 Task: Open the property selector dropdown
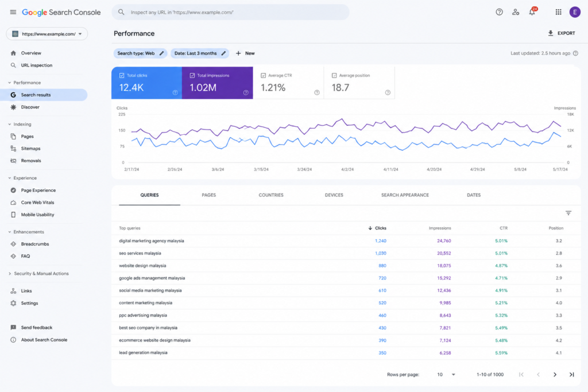(47, 34)
